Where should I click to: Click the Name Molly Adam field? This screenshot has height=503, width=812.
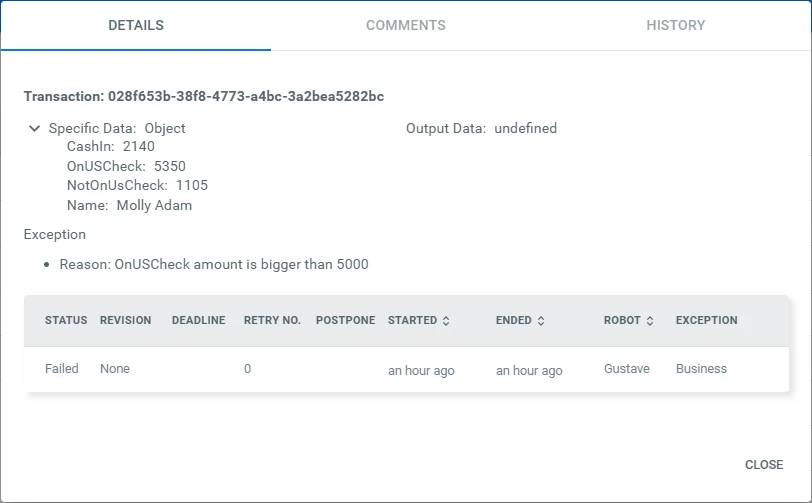point(129,206)
